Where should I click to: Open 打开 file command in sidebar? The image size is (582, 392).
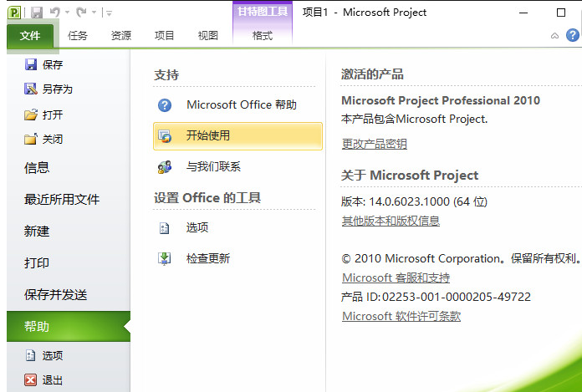52,115
